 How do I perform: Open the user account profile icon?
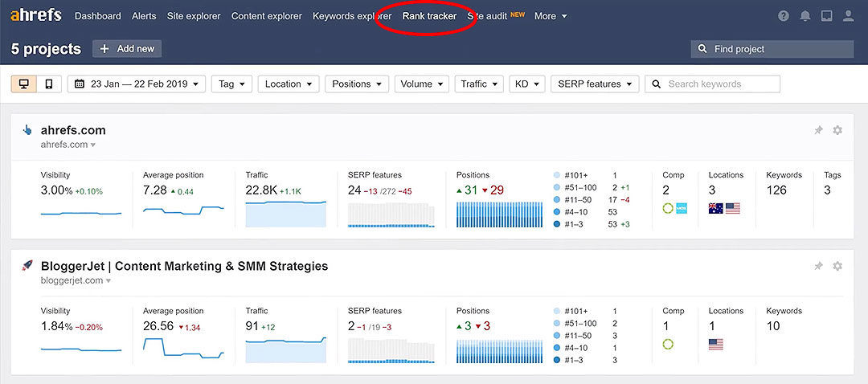pyautogui.click(x=848, y=16)
